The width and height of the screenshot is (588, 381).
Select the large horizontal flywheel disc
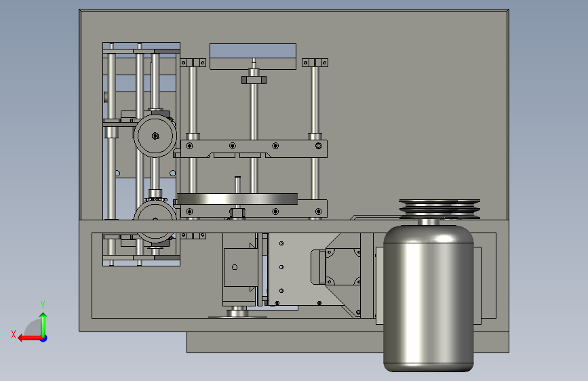click(237, 199)
